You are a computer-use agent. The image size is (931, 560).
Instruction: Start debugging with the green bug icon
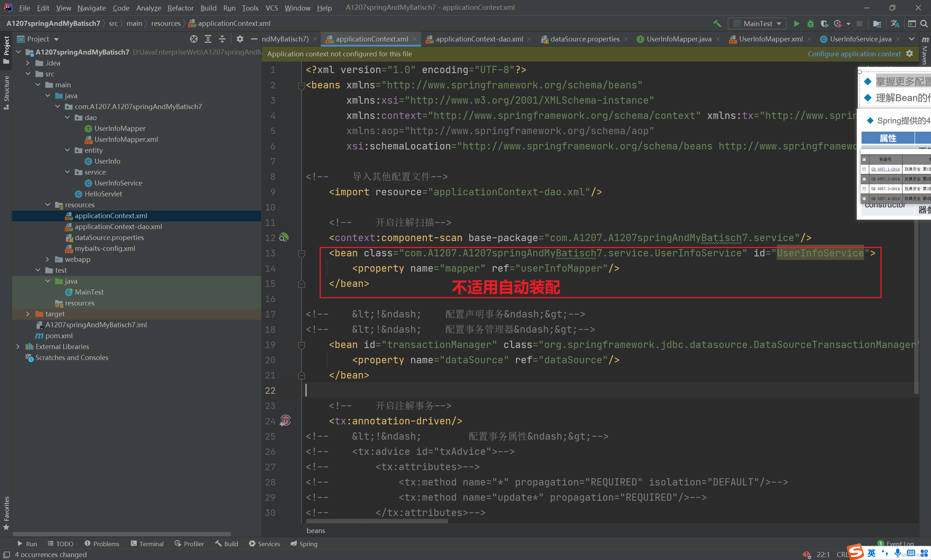(810, 23)
